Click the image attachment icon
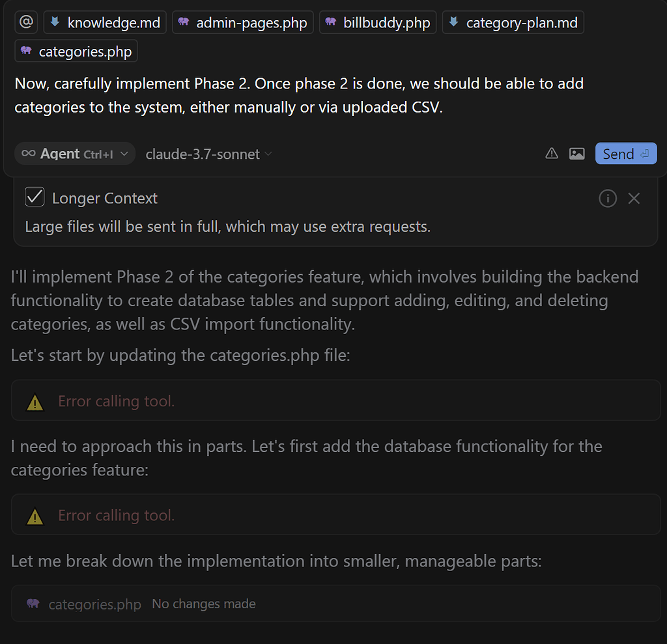The width and height of the screenshot is (667, 644). pyautogui.click(x=576, y=154)
